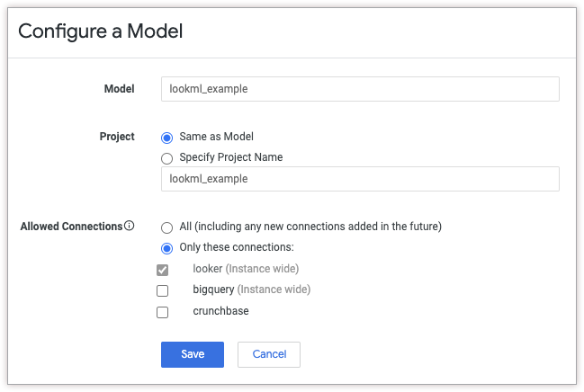Click the blue Save button

click(x=193, y=354)
